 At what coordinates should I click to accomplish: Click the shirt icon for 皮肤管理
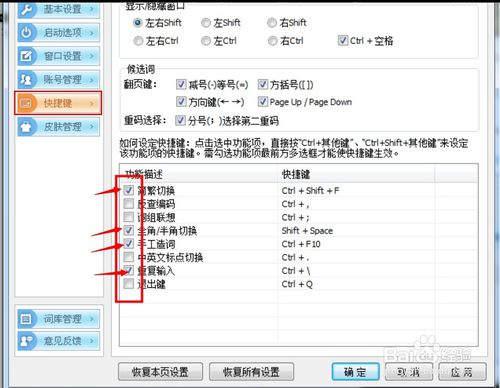(26, 127)
